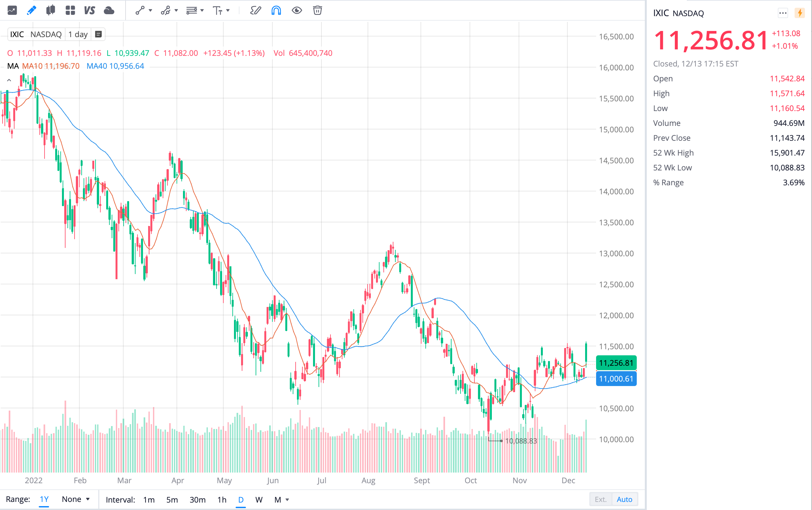
Task: Click the cloud save icon
Action: coord(109,10)
